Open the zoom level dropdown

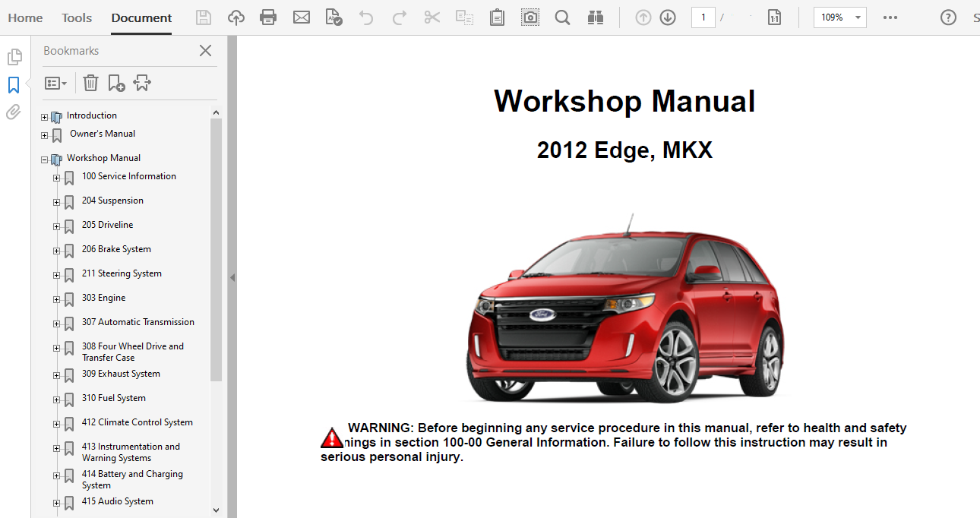pyautogui.click(x=858, y=17)
